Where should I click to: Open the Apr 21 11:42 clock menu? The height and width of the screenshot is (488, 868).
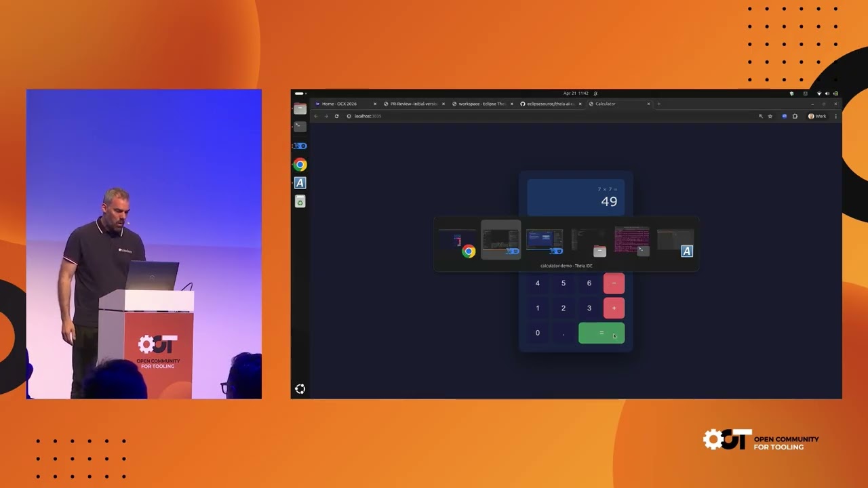(x=575, y=94)
